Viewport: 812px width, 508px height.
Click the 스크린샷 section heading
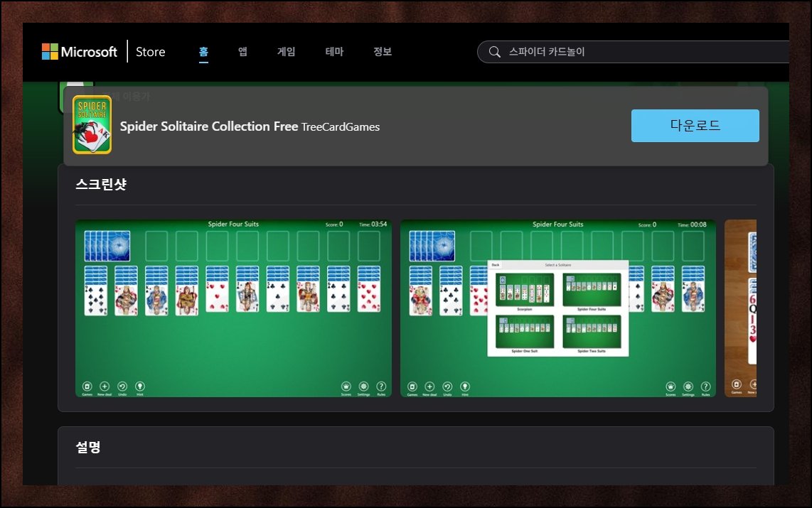click(101, 184)
